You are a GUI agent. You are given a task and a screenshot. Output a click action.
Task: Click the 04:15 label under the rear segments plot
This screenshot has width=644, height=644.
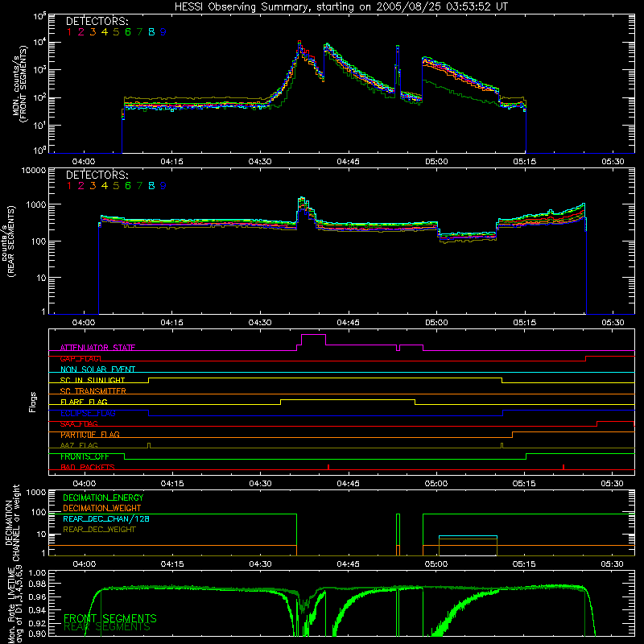click(x=171, y=323)
